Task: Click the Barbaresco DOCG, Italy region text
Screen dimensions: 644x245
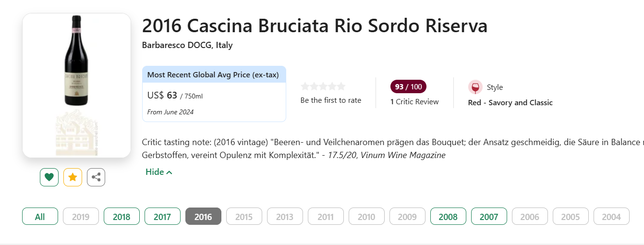Action: (x=187, y=45)
